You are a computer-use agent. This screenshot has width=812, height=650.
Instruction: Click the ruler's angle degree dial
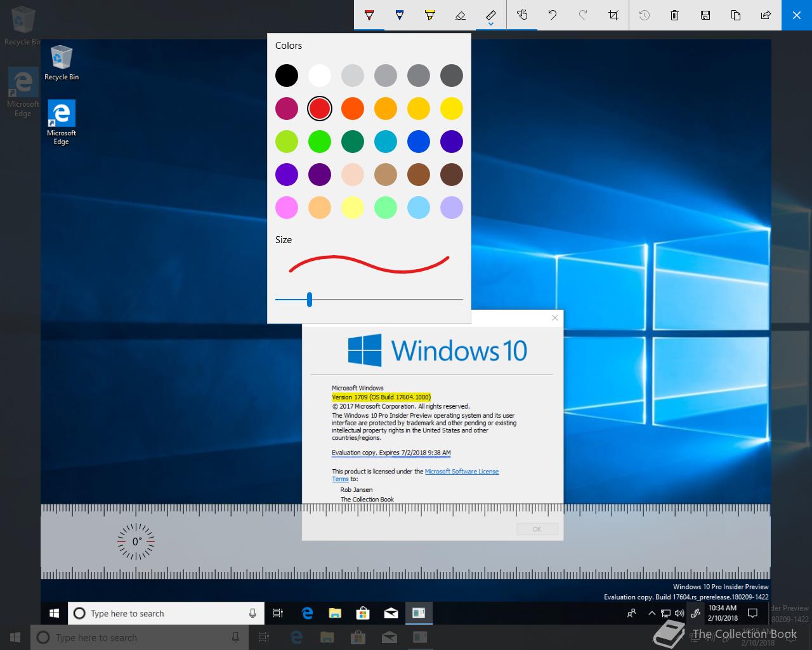point(136,541)
